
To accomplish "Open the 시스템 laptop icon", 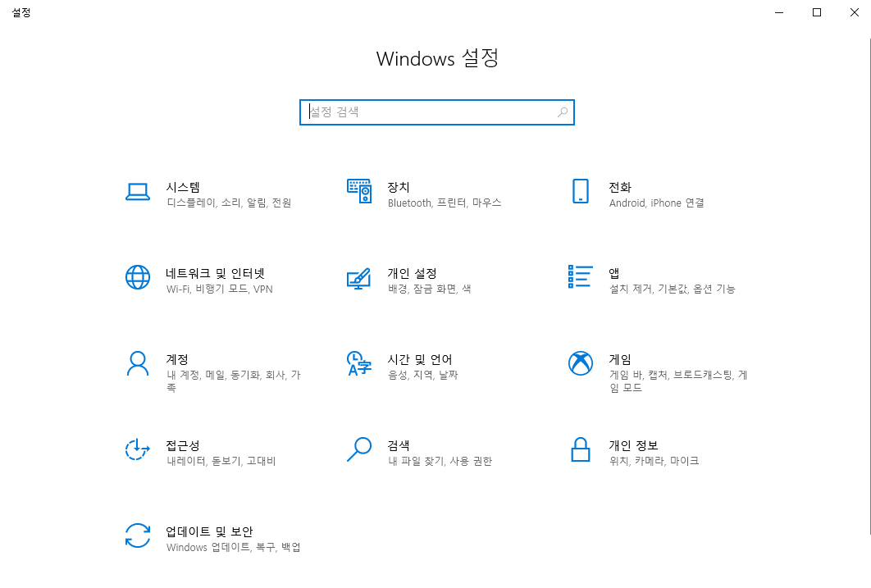I will (137, 192).
